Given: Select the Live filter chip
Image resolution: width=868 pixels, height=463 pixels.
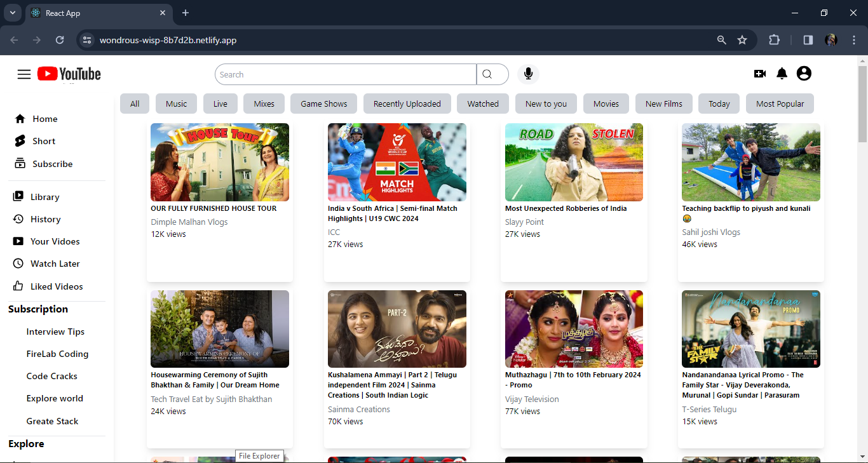Looking at the screenshot, I should point(220,104).
